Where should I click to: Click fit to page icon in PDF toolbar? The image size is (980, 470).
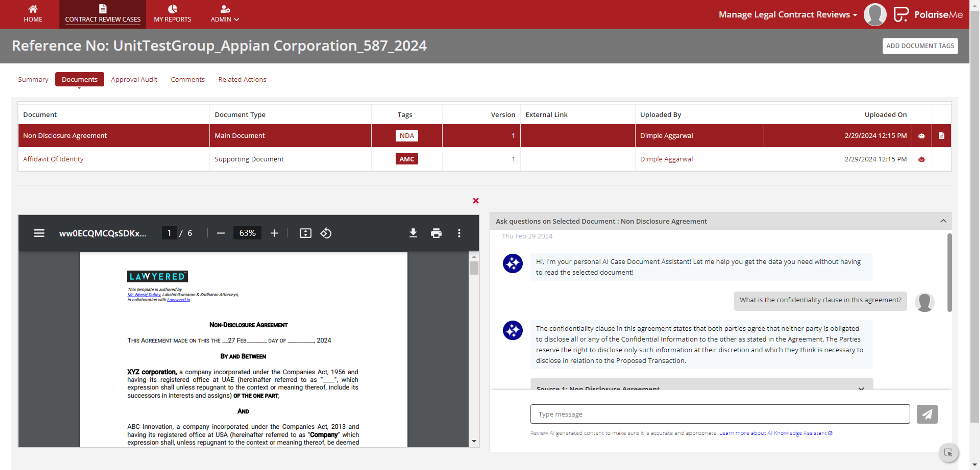tap(305, 233)
